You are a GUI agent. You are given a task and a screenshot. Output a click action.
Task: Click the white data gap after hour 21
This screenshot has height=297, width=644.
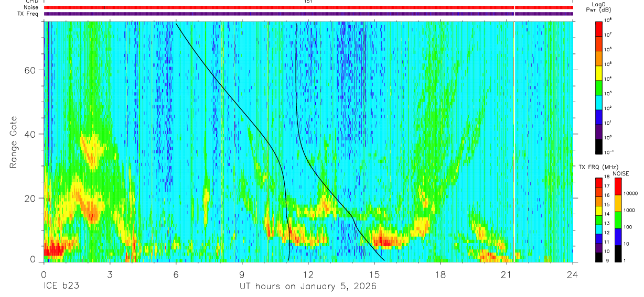(x=514, y=141)
